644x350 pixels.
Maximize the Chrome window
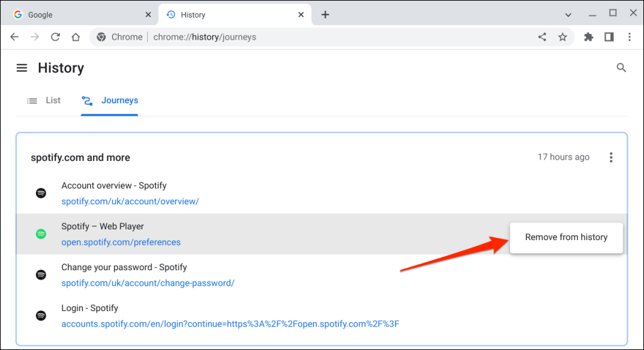click(x=613, y=13)
